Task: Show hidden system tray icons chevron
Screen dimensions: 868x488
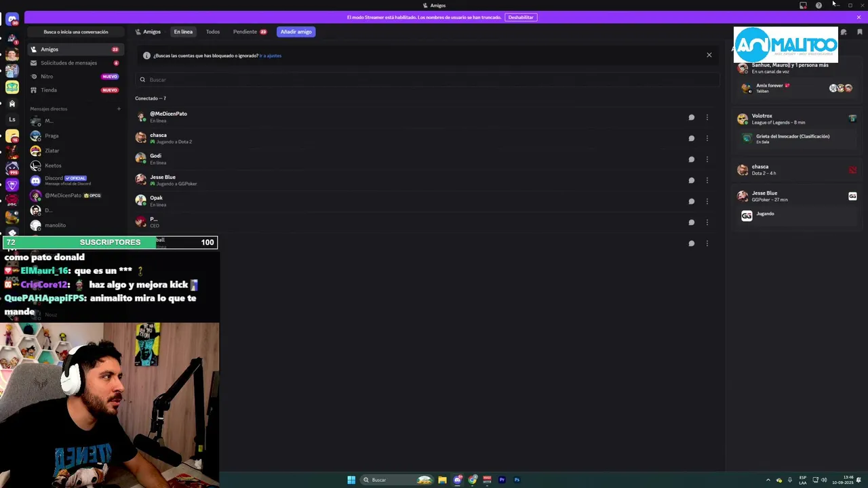Action: [768, 480]
